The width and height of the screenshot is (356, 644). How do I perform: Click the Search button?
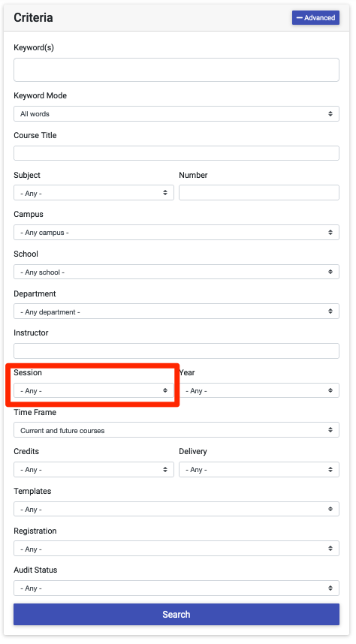click(x=176, y=615)
